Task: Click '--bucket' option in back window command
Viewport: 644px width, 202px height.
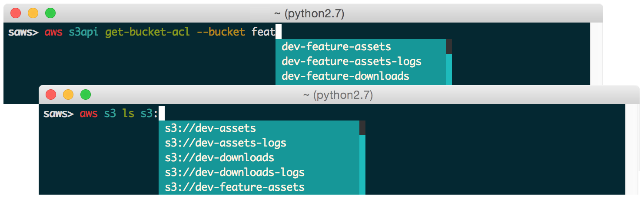Action: (221, 32)
